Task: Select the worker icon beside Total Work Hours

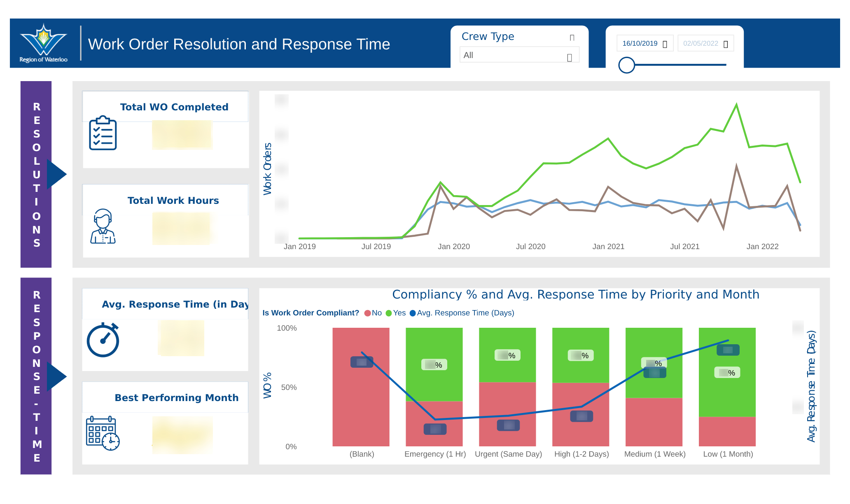Action: click(104, 226)
